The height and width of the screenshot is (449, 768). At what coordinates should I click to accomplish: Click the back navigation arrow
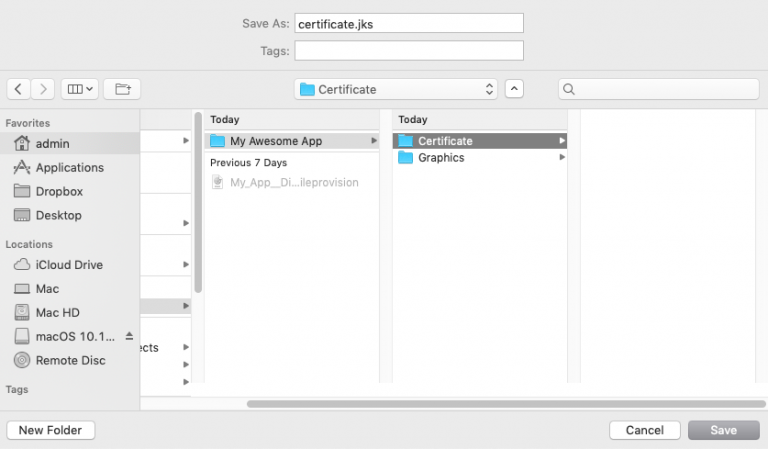19,89
